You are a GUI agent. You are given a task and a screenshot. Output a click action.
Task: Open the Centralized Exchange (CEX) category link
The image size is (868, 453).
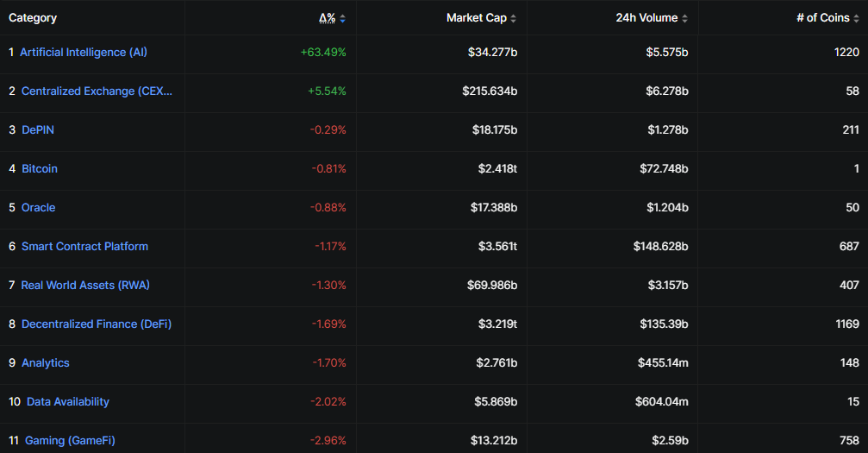tap(97, 91)
